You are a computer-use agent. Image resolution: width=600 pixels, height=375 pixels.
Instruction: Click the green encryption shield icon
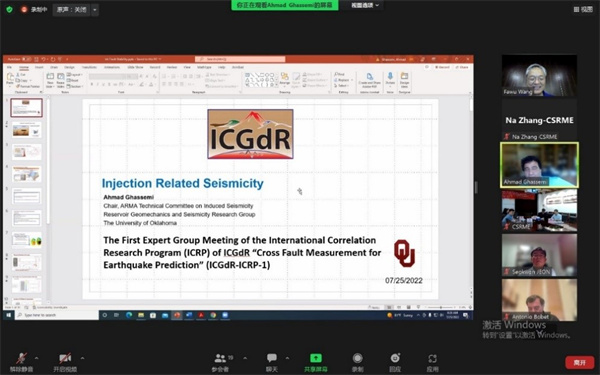(10, 10)
